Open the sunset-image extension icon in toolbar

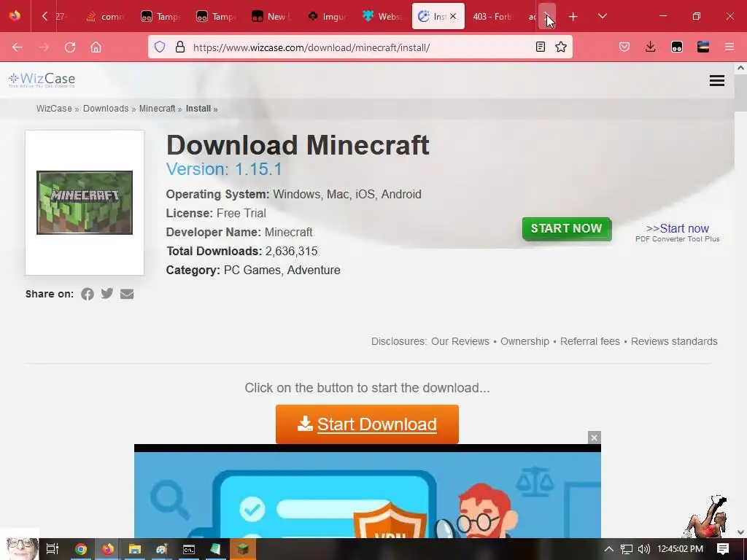pyautogui.click(x=703, y=47)
